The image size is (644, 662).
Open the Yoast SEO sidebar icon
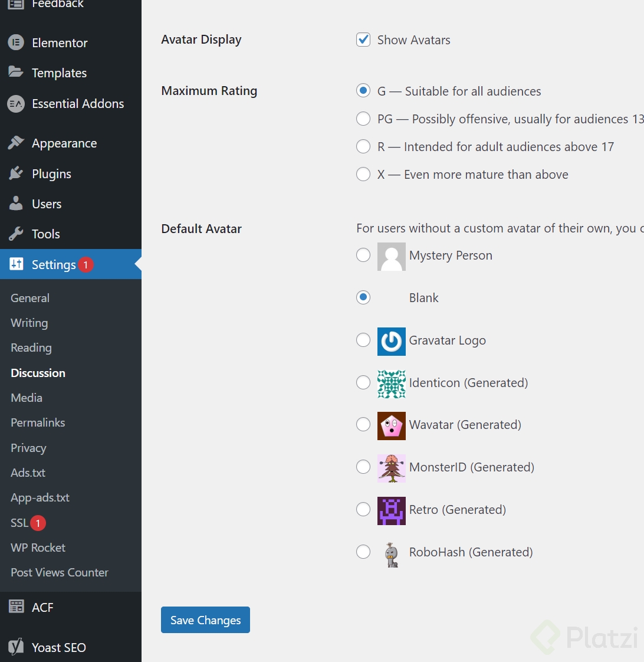click(17, 647)
